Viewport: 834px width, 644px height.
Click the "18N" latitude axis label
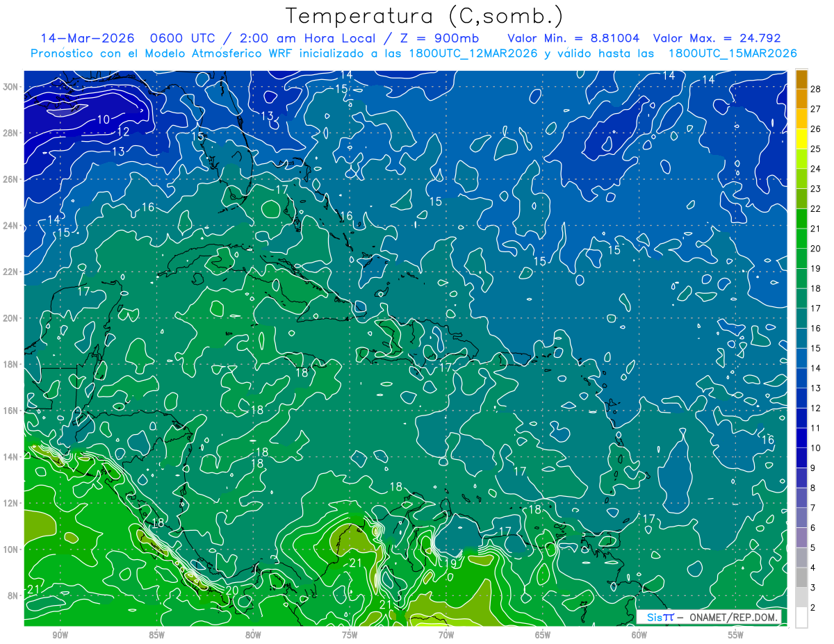(11, 364)
